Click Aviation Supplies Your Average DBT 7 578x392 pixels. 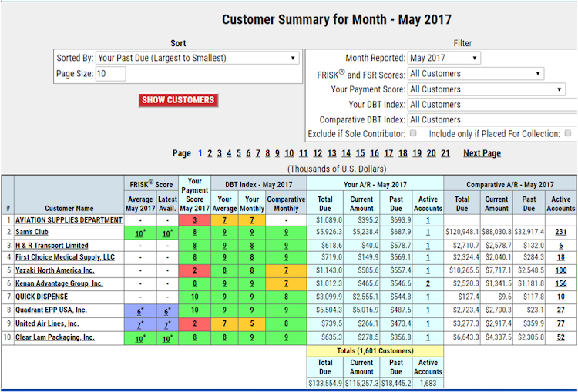click(x=224, y=221)
